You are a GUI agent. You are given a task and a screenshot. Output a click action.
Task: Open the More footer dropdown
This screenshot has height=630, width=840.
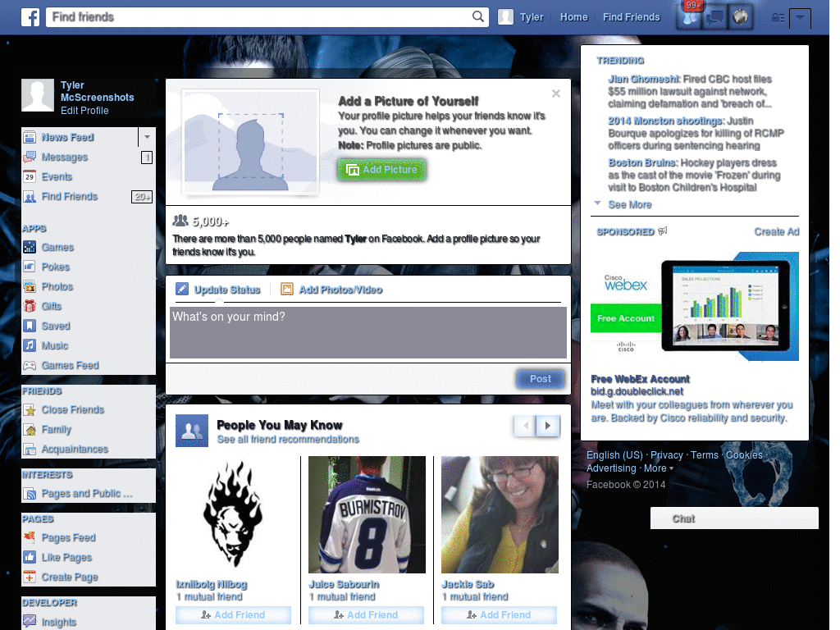click(x=659, y=468)
